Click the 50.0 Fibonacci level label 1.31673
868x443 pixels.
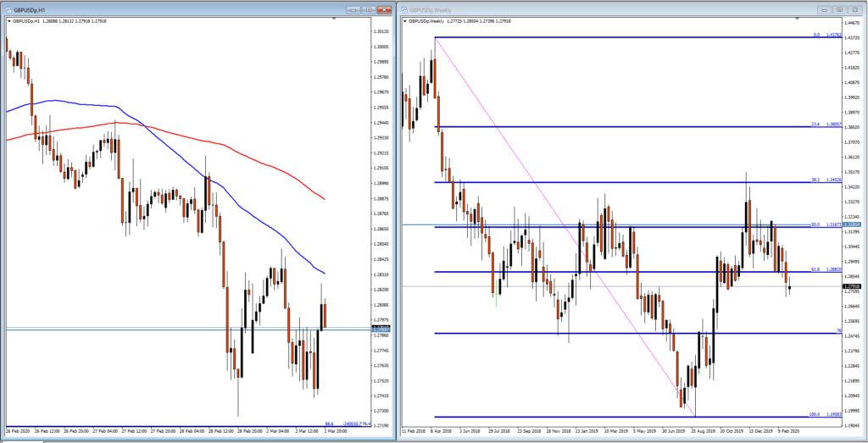[x=827, y=224]
